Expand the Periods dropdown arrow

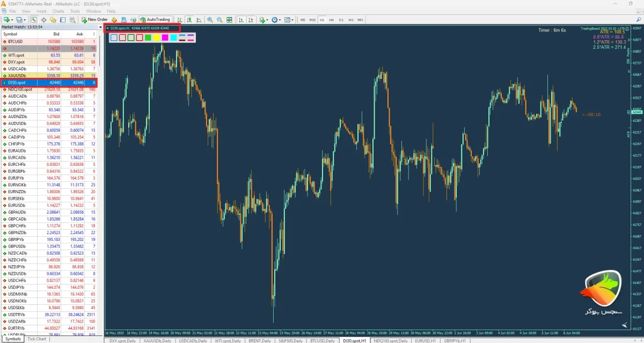click(280, 19)
